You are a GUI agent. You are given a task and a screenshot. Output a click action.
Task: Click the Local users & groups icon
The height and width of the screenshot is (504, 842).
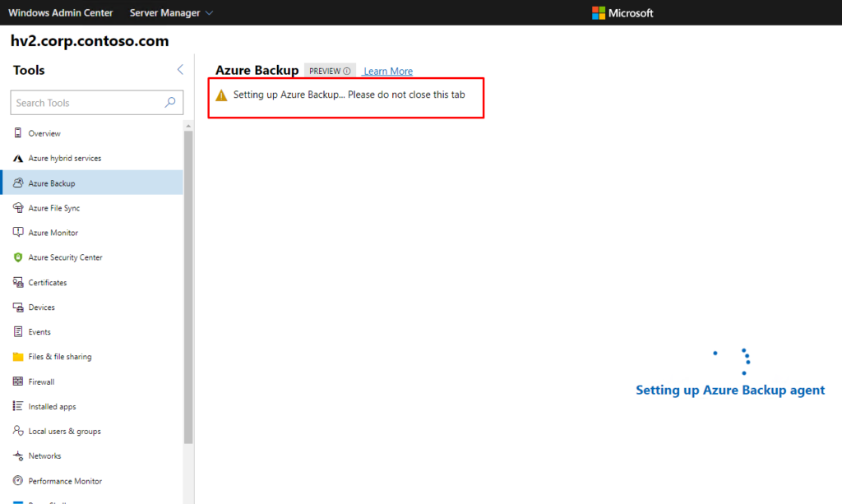click(18, 431)
